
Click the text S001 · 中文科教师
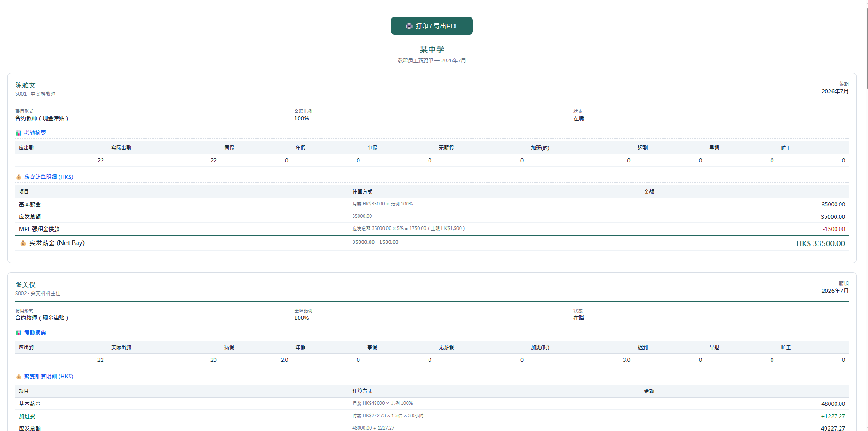[x=35, y=94]
